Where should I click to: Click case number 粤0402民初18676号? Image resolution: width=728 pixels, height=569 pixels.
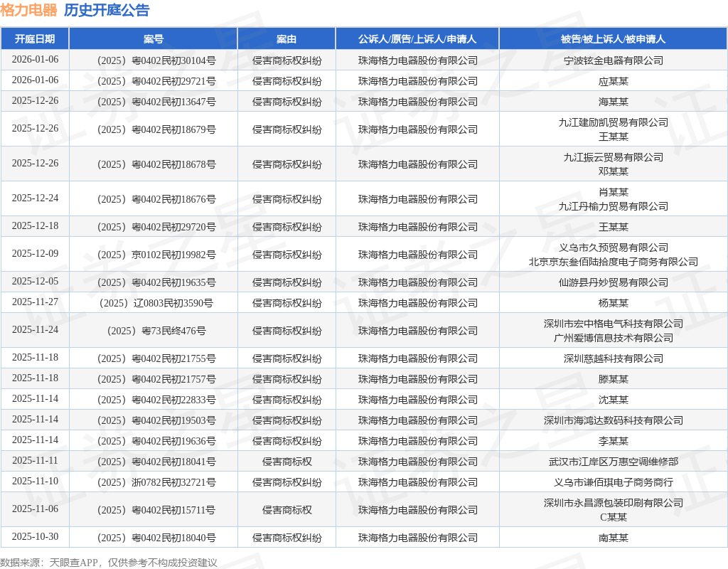[x=173, y=199]
